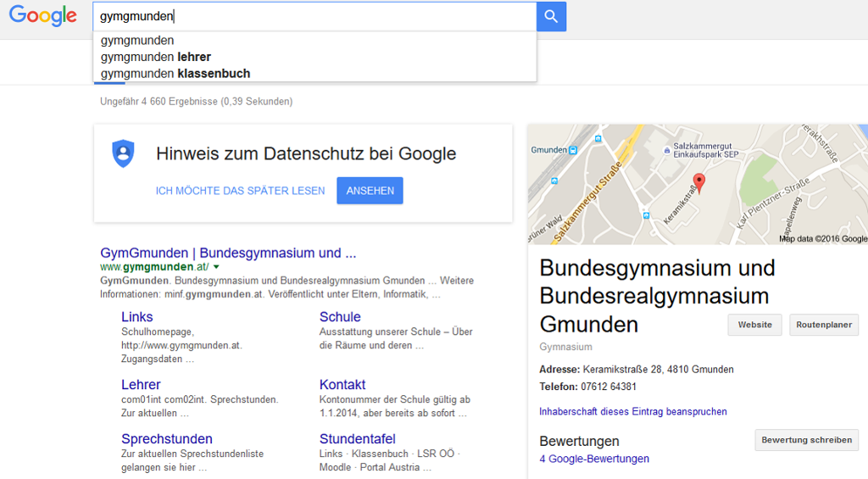This screenshot has width=868, height=479.
Task: Click the red map location pin
Action: tap(699, 183)
